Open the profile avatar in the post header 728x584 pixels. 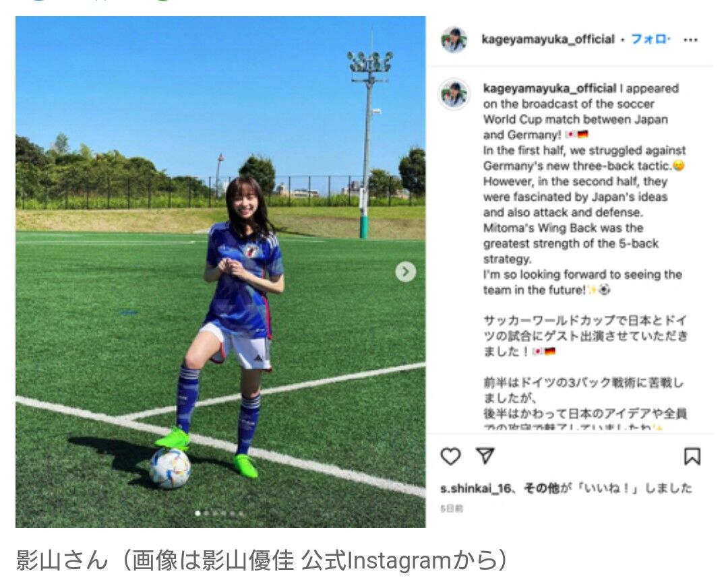(454, 40)
